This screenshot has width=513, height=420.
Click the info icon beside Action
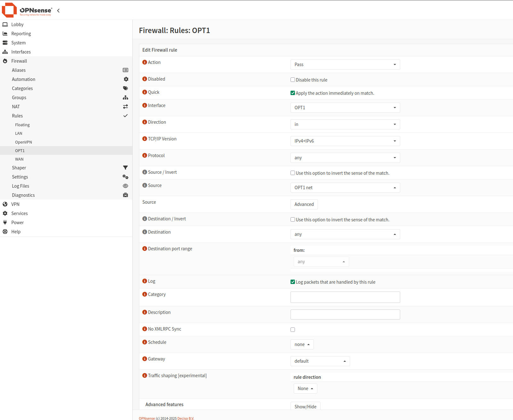[145, 62]
